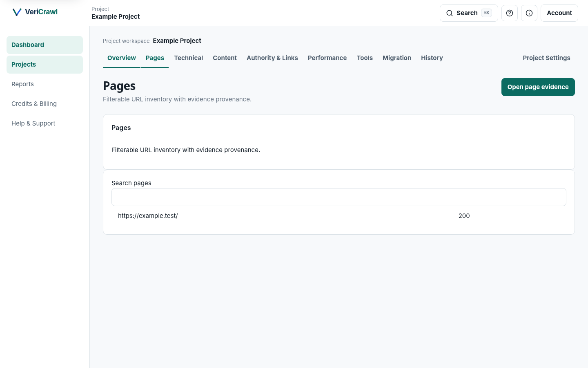The image size is (588, 368).
Task: Open the Content tab
Action: click(225, 58)
